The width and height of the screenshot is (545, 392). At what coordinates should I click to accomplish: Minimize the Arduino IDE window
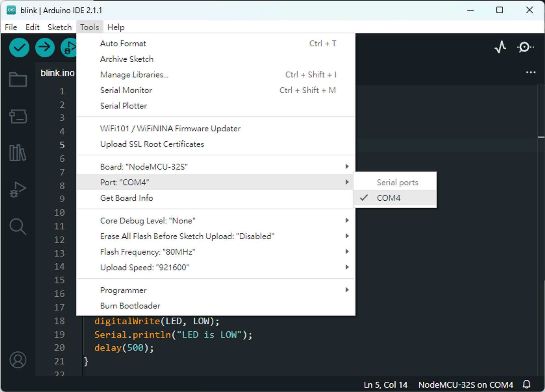tap(470, 10)
